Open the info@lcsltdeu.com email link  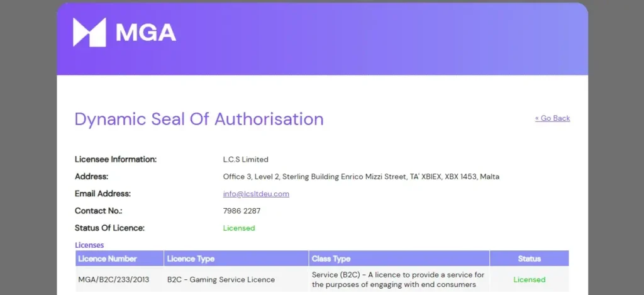256,194
